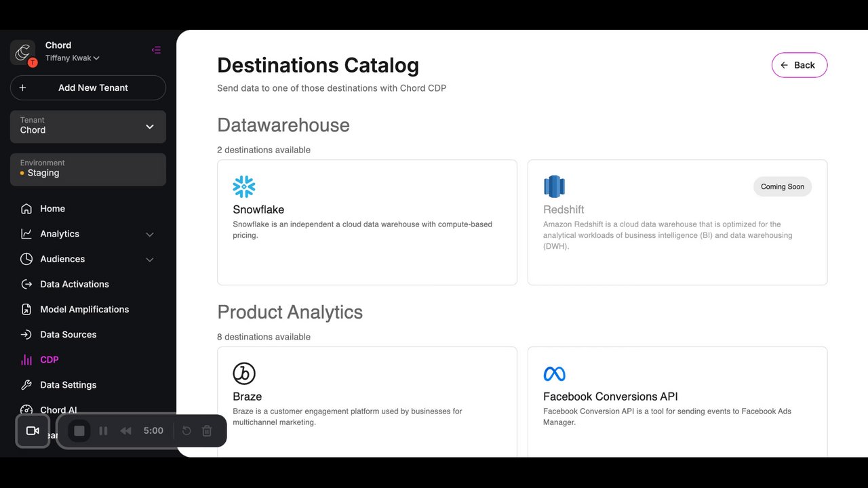
Task: Click the Home house icon
Action: (26, 209)
